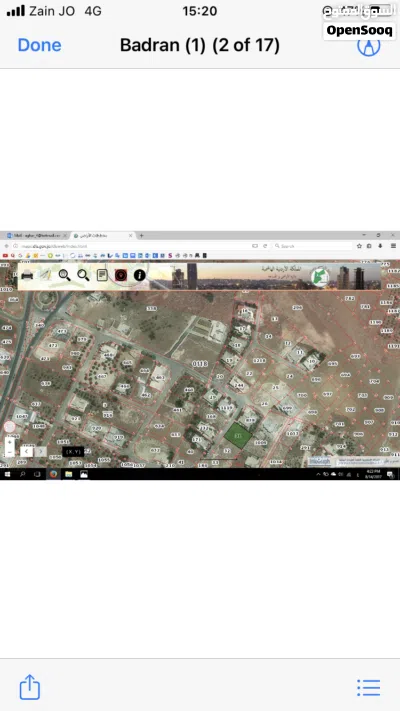
Task: Open Windows taskbar search icon
Action: pyautogui.click(x=23, y=474)
